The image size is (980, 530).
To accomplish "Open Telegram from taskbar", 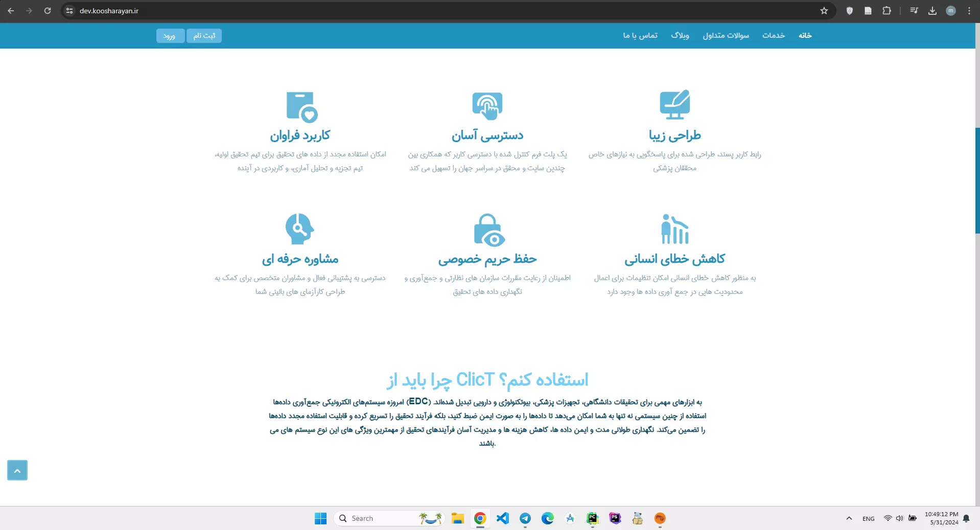I will pos(525,518).
